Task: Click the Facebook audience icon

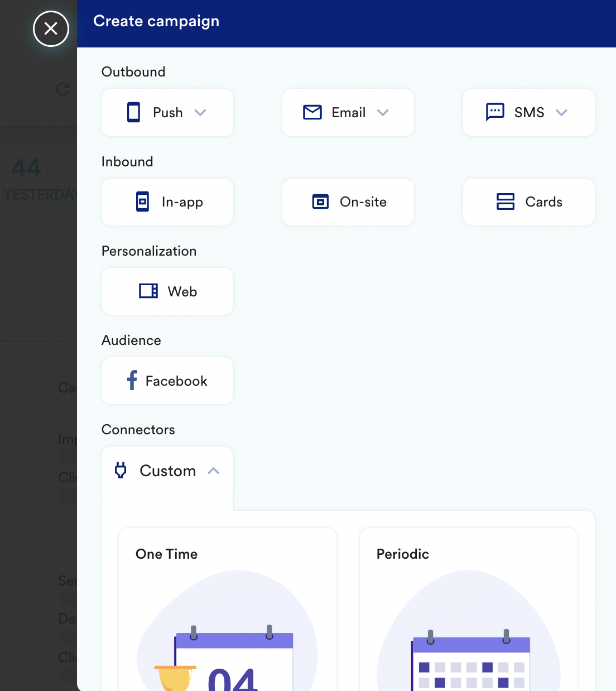Action: 132,380
